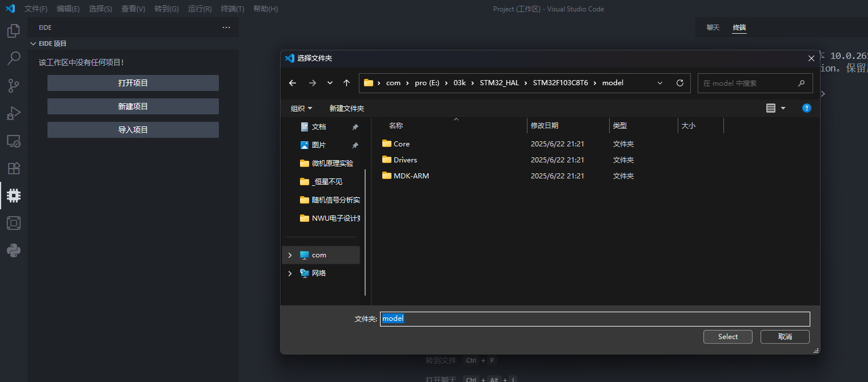Viewport: 868px width, 382px height.
Task: Switch to the 聊天 tab
Action: click(x=713, y=27)
